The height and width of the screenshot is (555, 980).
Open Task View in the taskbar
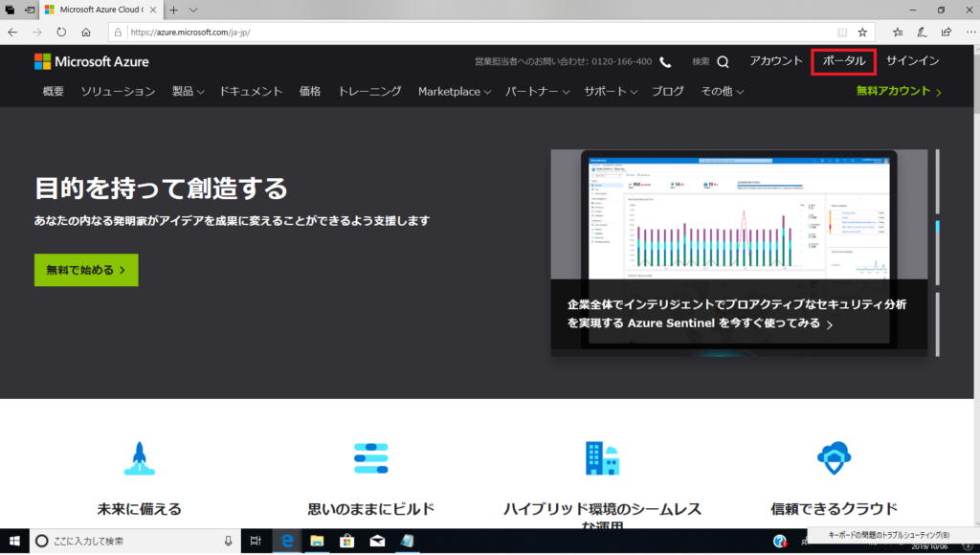click(256, 542)
